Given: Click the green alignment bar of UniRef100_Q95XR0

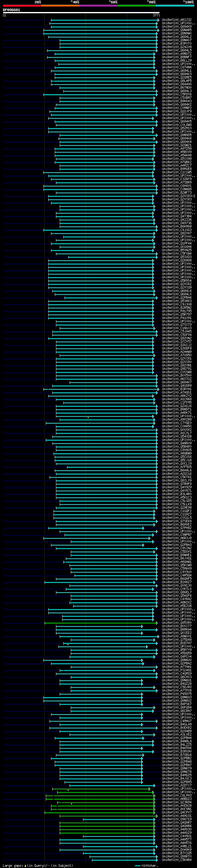Looking at the screenshot, I should point(101,623).
